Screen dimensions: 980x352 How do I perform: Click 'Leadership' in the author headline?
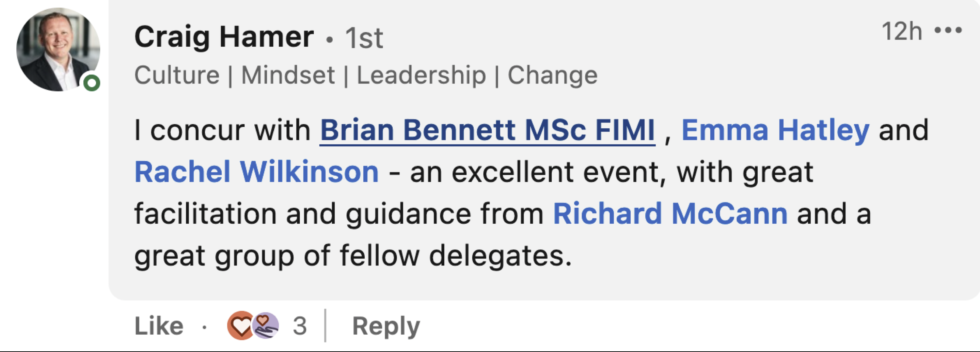point(421,75)
